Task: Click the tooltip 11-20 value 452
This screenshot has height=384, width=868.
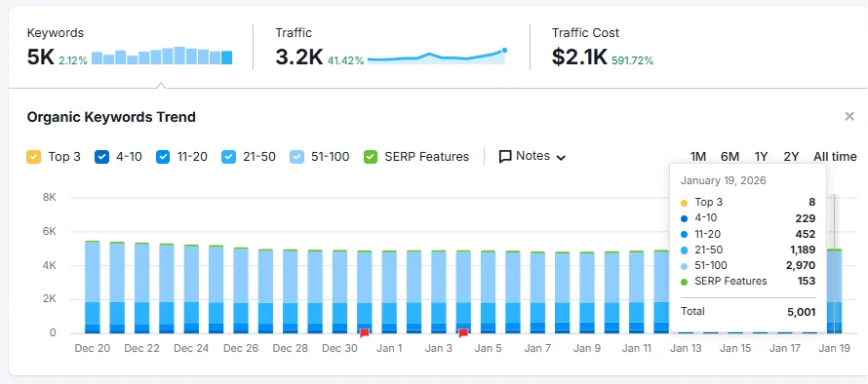Action: (x=806, y=234)
